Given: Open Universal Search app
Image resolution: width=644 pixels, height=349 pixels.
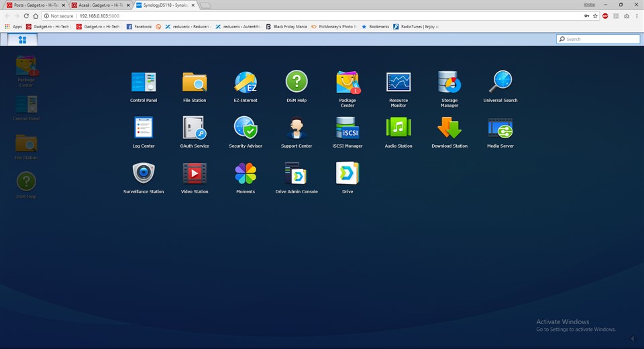Looking at the screenshot, I should coord(500,83).
